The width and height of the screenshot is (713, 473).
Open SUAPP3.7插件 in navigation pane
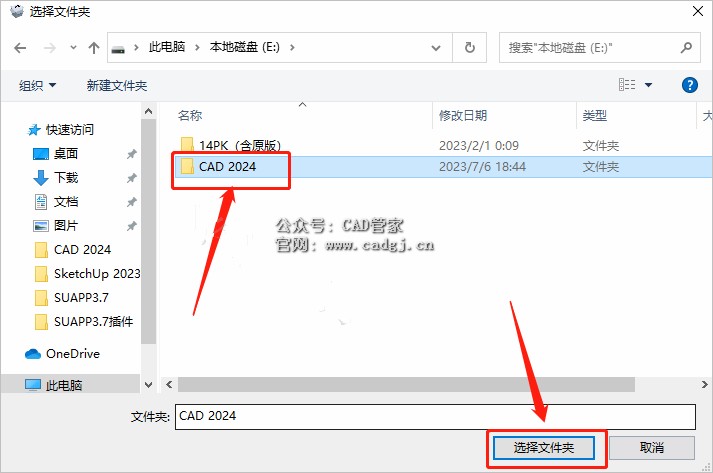pyautogui.click(x=93, y=322)
